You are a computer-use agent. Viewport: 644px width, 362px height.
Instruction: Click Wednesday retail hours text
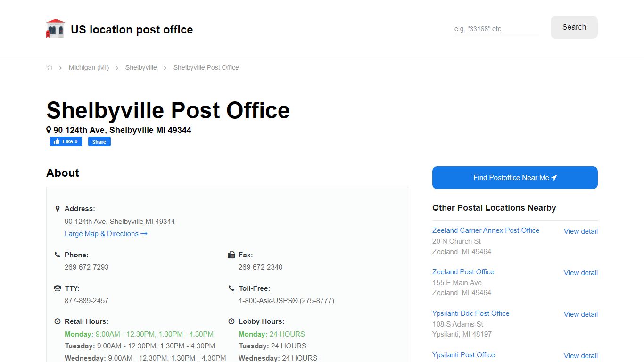pos(145,358)
